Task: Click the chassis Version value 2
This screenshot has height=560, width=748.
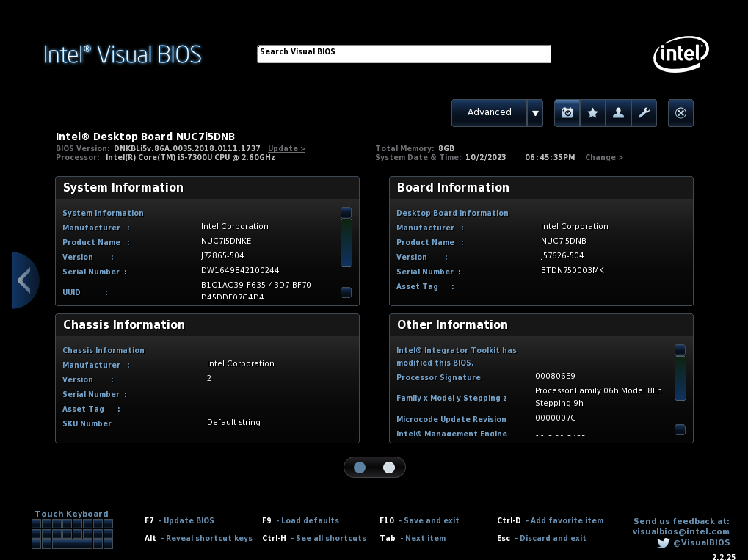Action: point(209,378)
